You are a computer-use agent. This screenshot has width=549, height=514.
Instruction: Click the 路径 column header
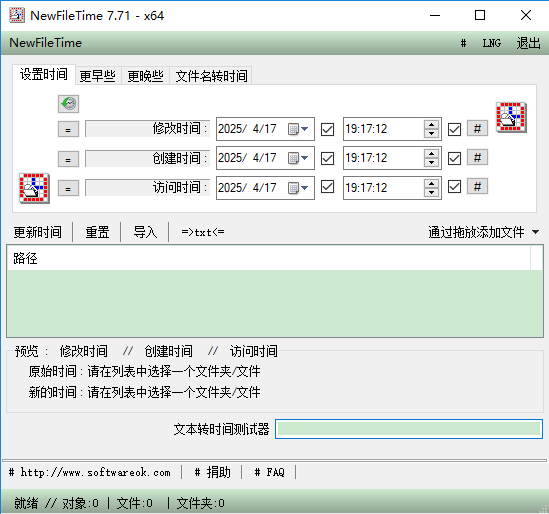[269, 258]
